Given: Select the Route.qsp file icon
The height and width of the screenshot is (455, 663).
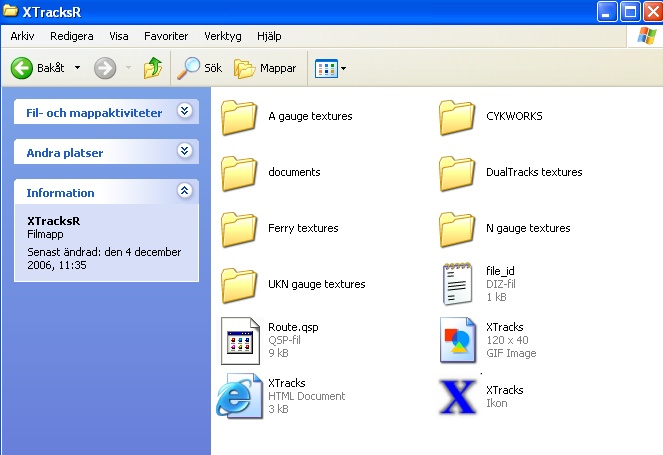Looking at the screenshot, I should (240, 341).
